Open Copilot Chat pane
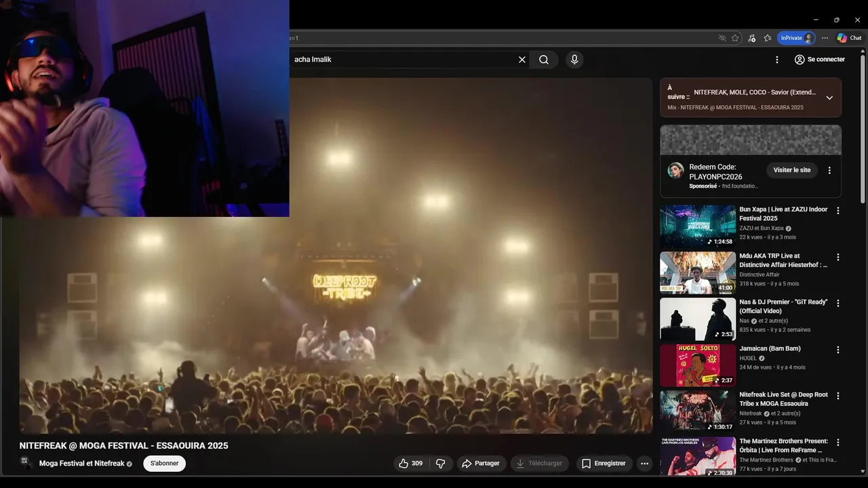This screenshot has height=488, width=868. point(848,38)
